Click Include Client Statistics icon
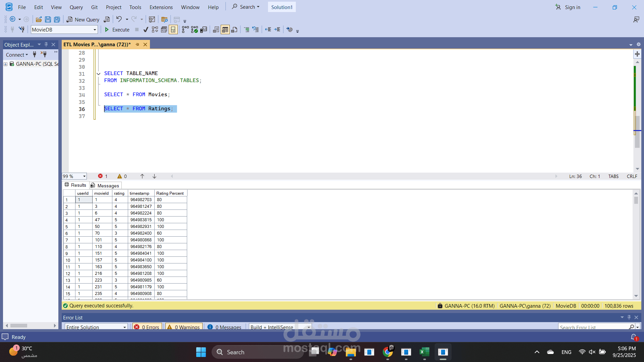 [x=204, y=30]
